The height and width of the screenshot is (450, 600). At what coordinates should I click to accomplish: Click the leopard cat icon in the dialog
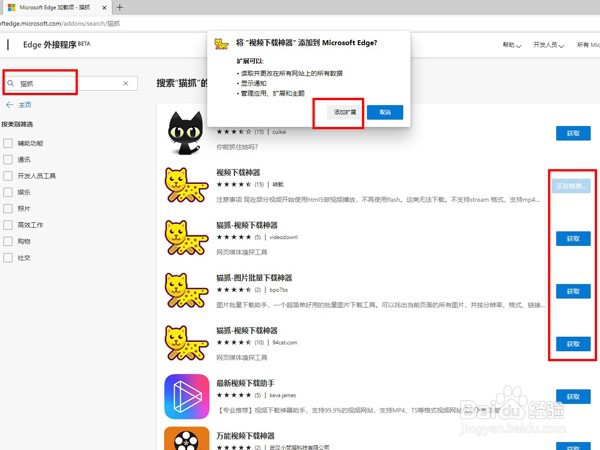222,44
